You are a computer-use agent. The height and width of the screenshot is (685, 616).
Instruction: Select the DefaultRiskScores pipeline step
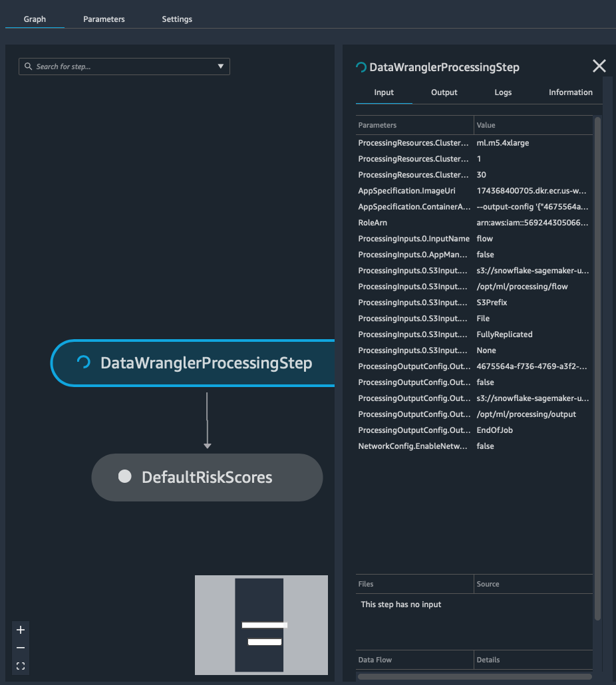pos(207,477)
